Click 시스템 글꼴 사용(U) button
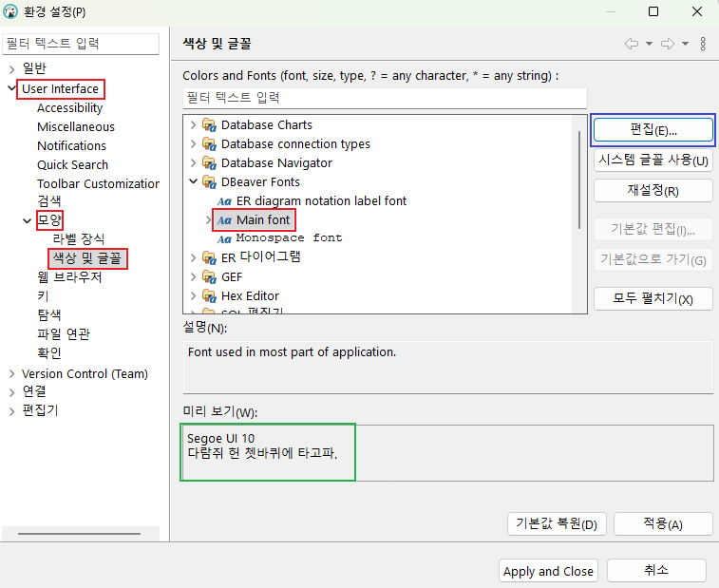719x588 pixels. (x=653, y=161)
